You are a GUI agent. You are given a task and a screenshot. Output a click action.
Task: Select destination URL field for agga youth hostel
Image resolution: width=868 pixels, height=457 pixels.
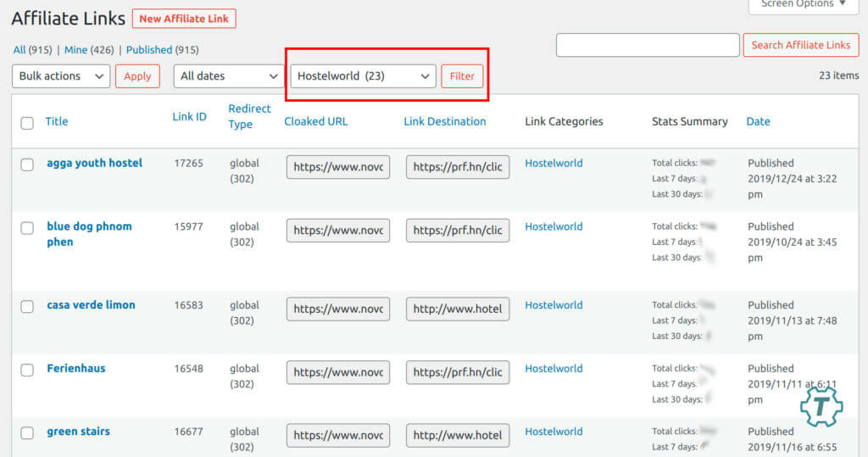click(458, 167)
